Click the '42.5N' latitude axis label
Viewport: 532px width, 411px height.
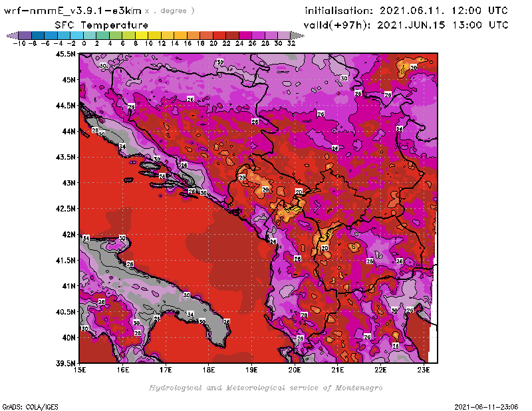coord(65,209)
